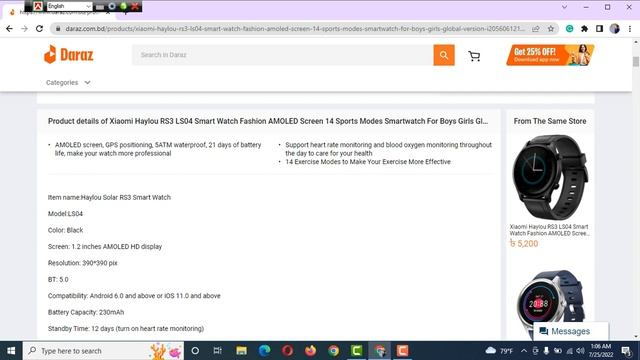Open the Grammarly extension icon

click(569, 29)
